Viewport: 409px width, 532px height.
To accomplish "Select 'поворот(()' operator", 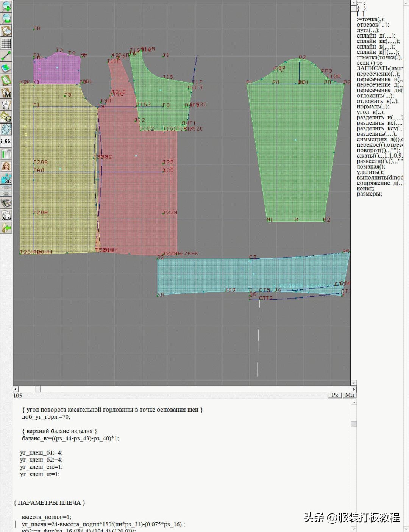I will (378, 150).
